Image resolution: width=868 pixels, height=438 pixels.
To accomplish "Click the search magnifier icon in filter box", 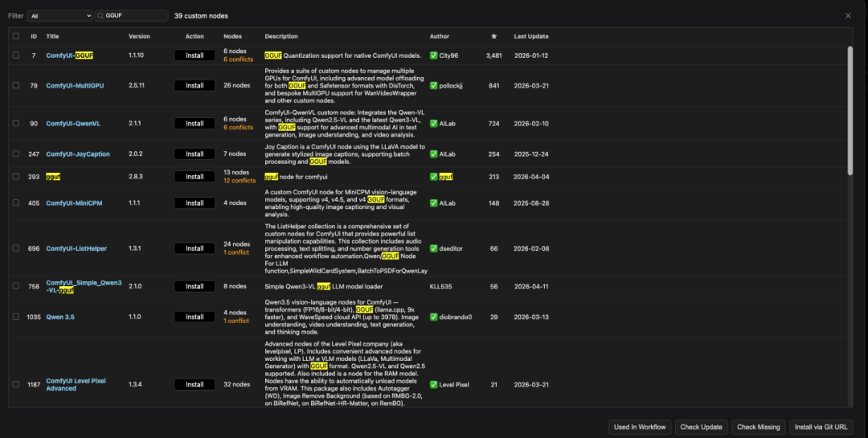I will tap(100, 15).
